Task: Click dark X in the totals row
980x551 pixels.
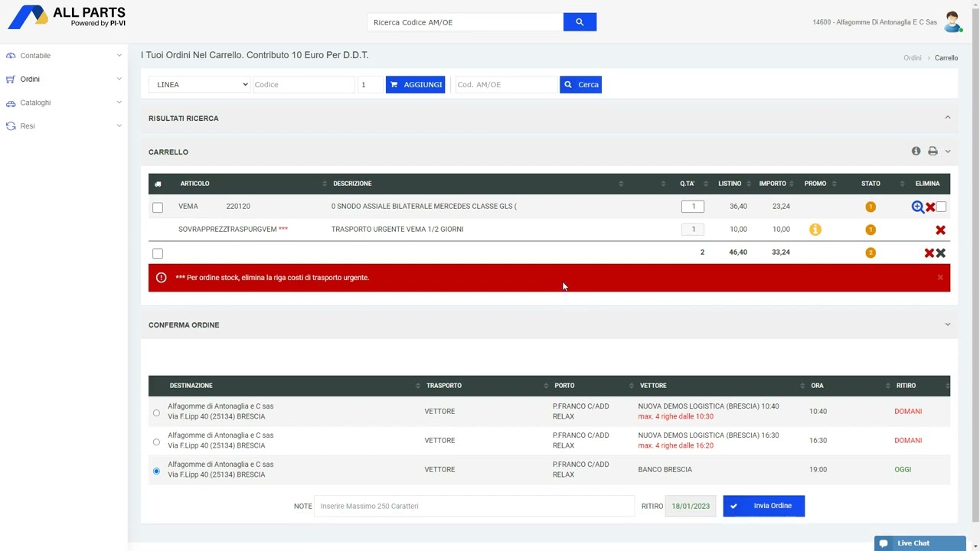Action: point(941,253)
